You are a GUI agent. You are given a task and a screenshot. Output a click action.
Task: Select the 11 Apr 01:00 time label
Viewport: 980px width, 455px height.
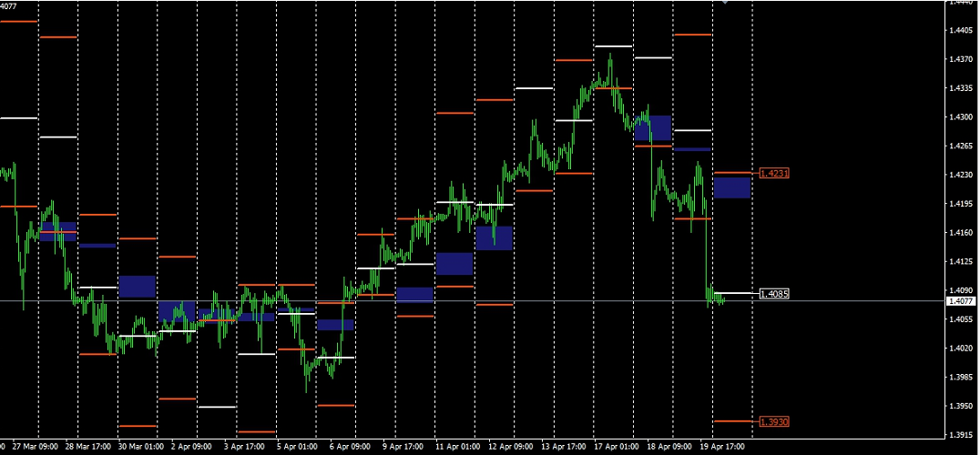click(x=457, y=447)
